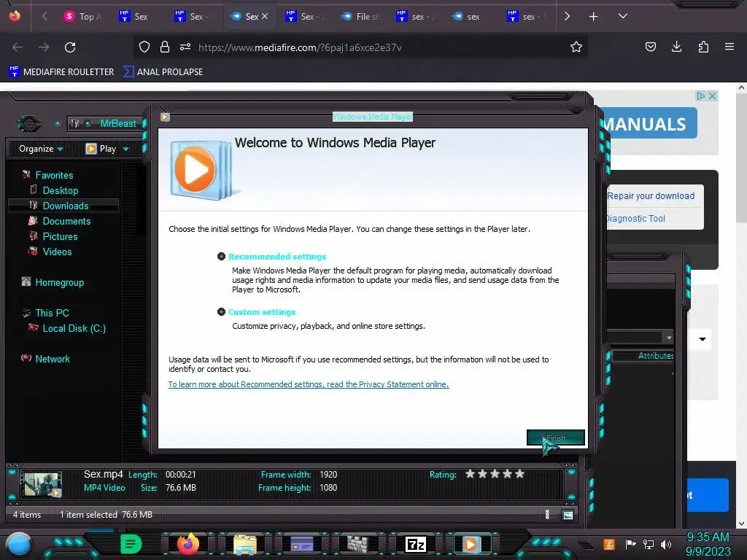This screenshot has height=560, width=747.
Task: Open Firefox from the taskbar
Action: pos(187,543)
